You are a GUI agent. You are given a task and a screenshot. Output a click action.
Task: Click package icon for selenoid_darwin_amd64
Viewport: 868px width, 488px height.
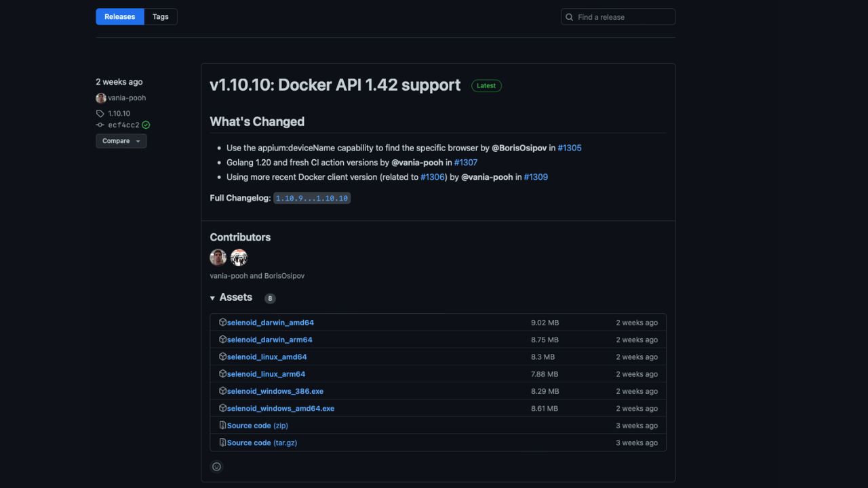click(x=222, y=322)
